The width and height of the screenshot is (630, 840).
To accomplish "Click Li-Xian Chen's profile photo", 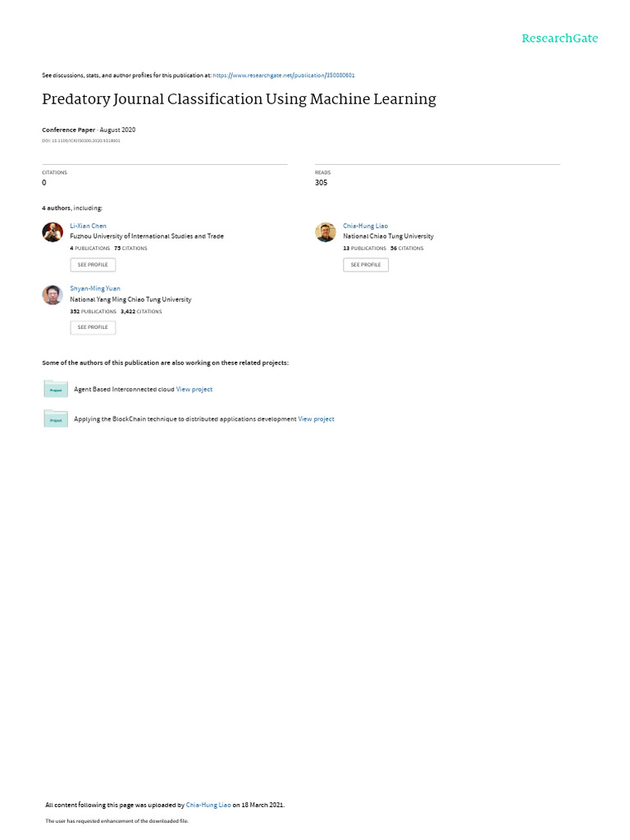I will pos(52,232).
